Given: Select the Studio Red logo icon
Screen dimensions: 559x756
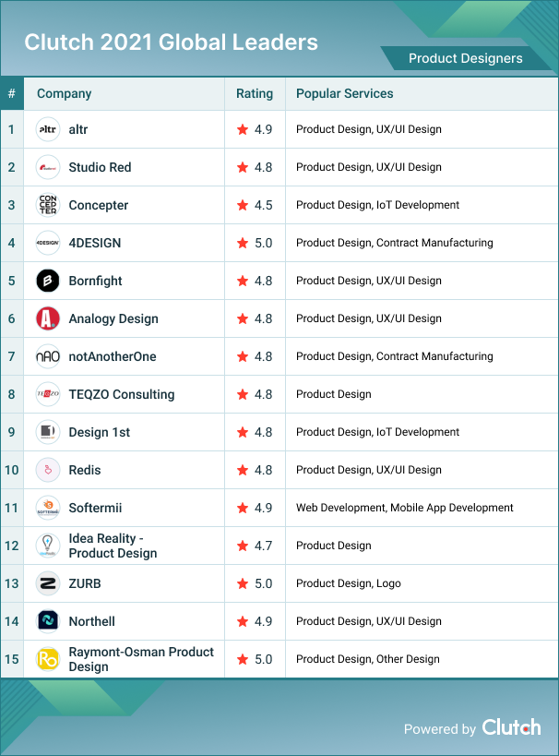Looking at the screenshot, I should (48, 168).
